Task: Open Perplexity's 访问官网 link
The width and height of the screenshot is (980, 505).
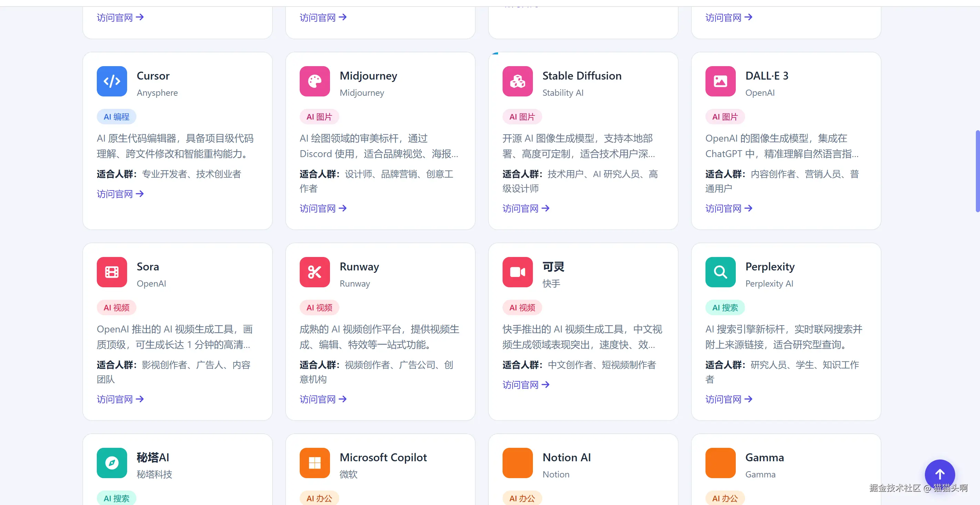Action: coord(729,399)
